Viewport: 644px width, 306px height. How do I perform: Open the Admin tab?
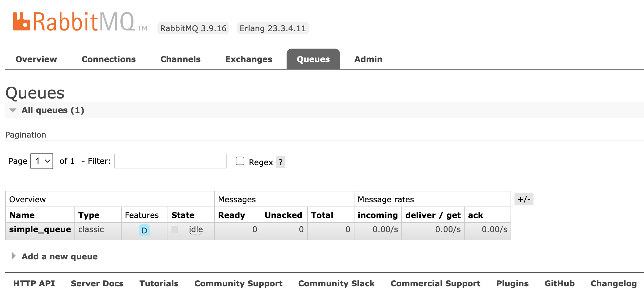(368, 59)
